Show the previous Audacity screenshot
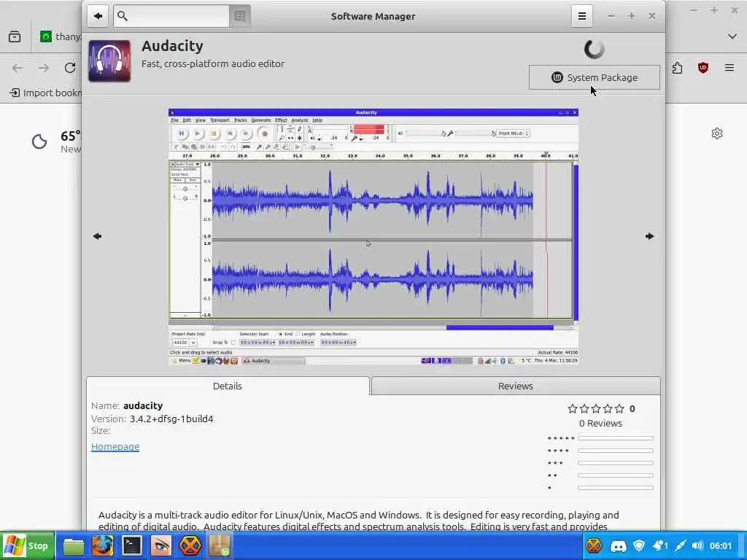The image size is (747, 560). click(x=98, y=236)
